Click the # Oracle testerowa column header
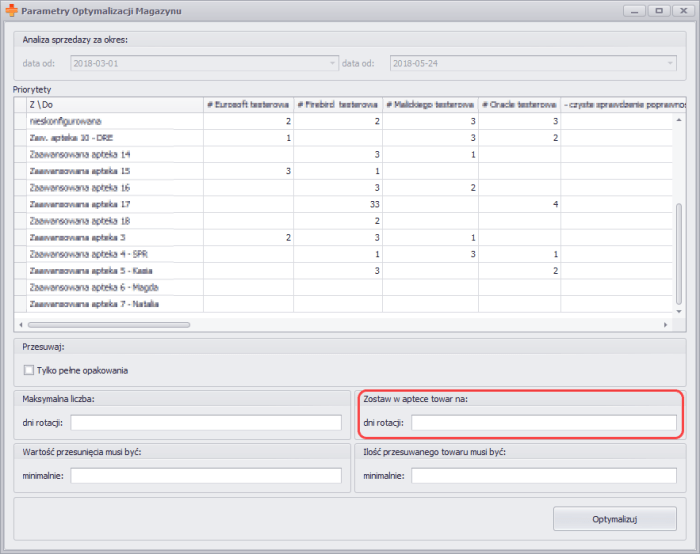 click(x=518, y=104)
